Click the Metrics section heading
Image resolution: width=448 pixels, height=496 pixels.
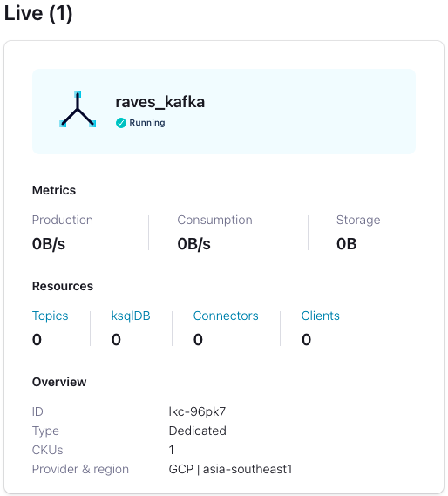(54, 190)
